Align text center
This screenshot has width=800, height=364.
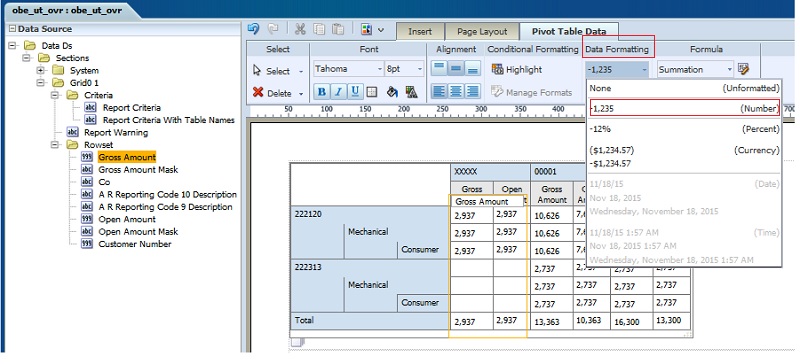click(x=456, y=91)
